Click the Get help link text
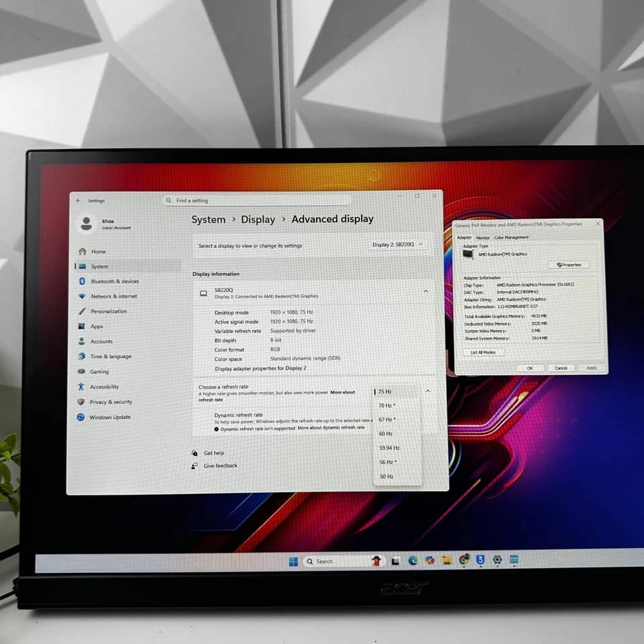 point(214,453)
